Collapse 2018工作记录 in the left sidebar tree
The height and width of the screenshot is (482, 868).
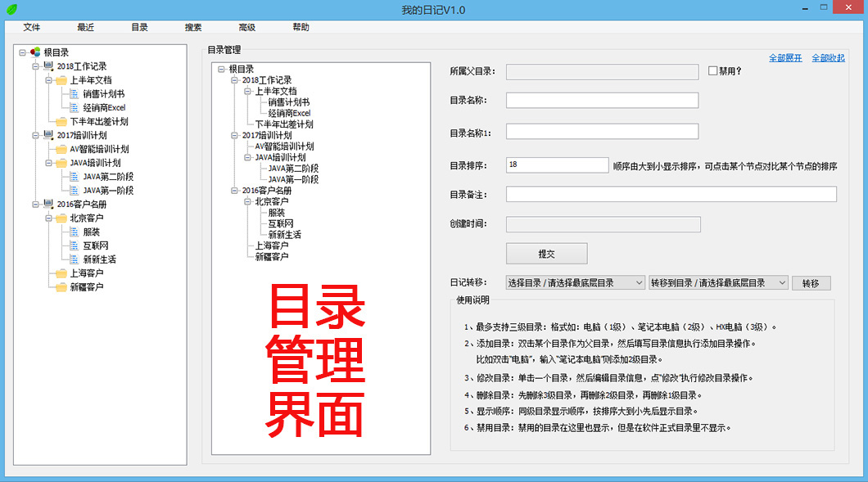click(x=35, y=66)
